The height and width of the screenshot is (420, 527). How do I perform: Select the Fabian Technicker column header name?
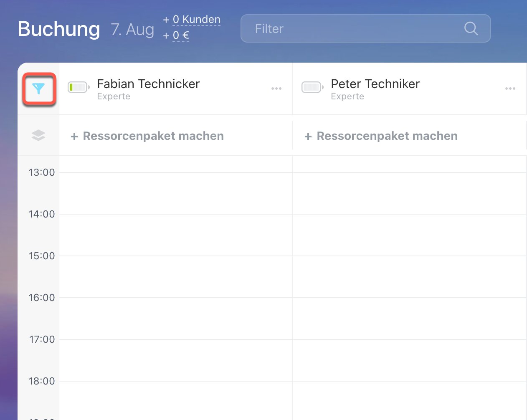[x=148, y=84]
